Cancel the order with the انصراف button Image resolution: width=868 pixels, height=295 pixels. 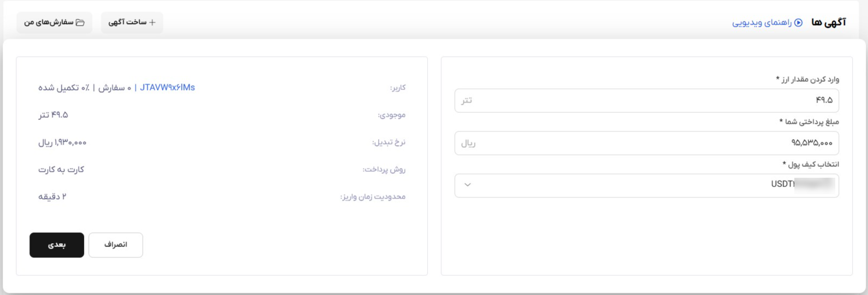pos(116,245)
